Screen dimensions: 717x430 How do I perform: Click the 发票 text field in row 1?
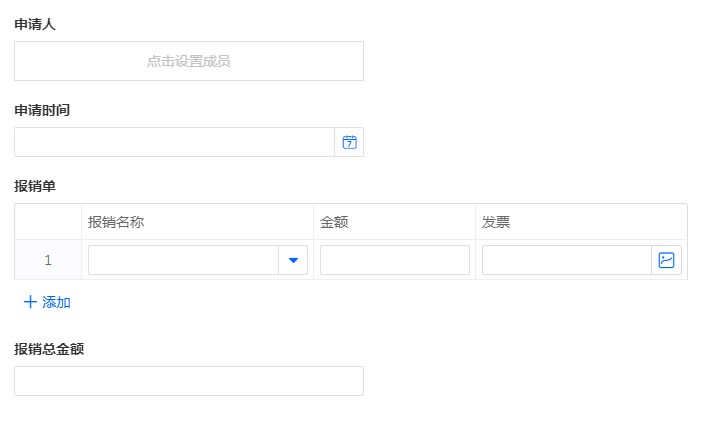click(x=566, y=260)
